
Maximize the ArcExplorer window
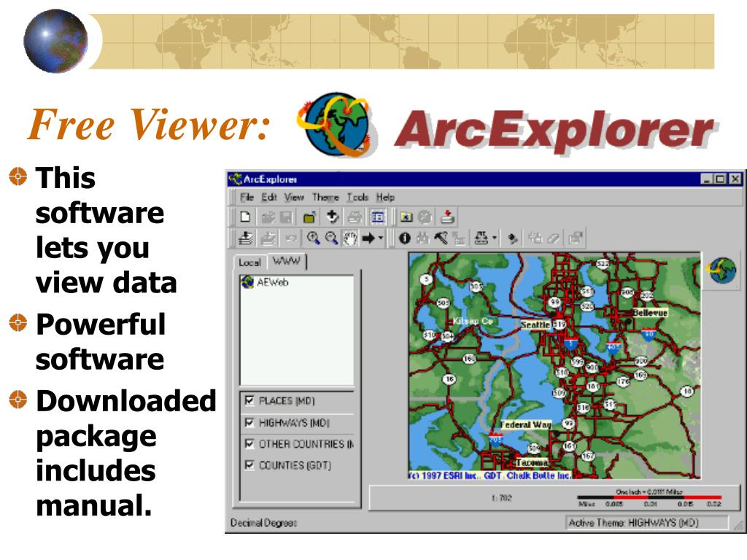(721, 179)
